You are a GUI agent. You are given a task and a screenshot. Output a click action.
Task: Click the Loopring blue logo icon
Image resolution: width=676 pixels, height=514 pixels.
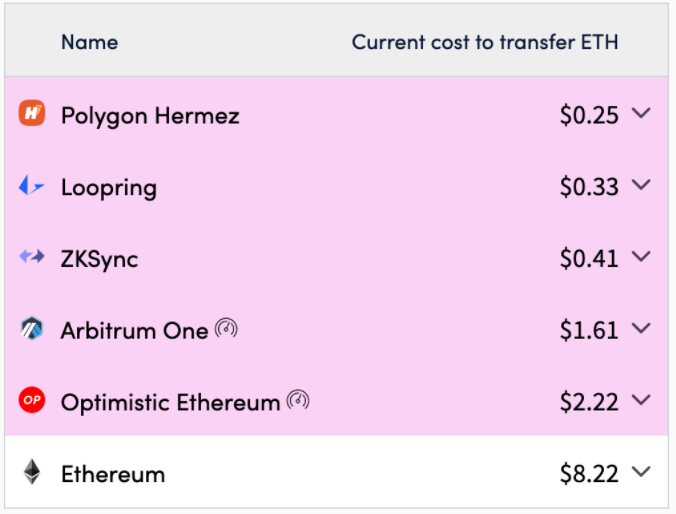pos(31,185)
